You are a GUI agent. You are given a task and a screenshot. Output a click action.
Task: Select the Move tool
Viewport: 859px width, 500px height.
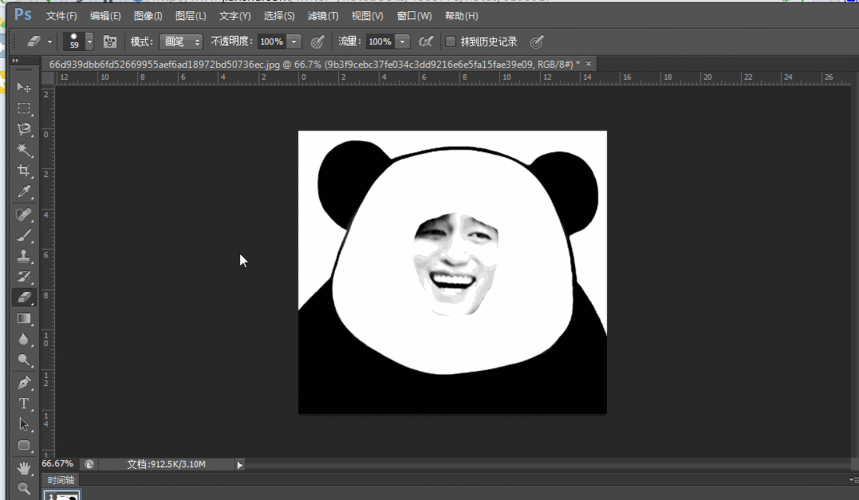click(x=24, y=88)
